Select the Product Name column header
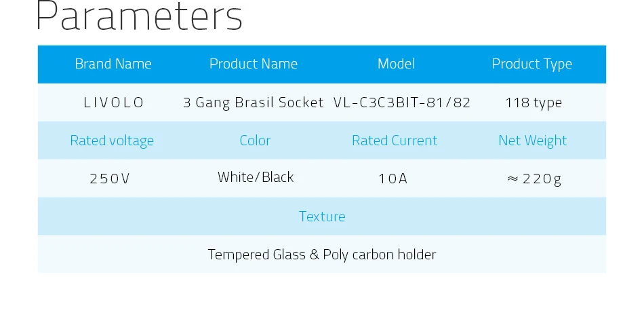The height and width of the screenshot is (315, 644). pos(254,64)
